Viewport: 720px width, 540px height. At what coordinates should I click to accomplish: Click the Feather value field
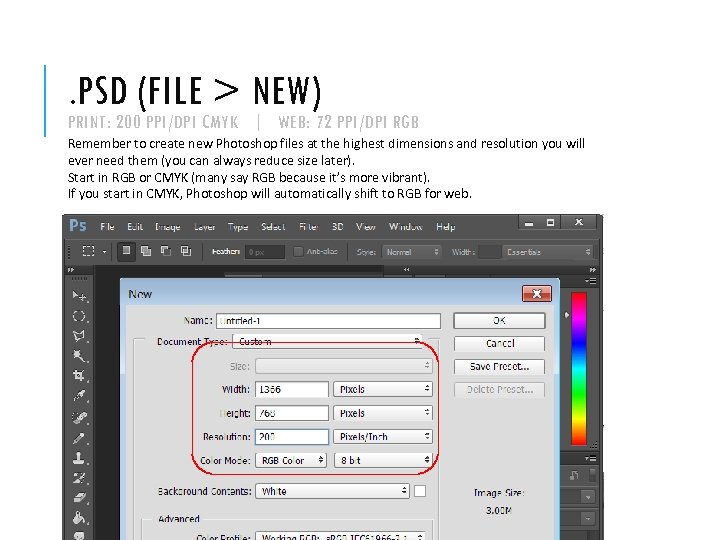pos(265,252)
